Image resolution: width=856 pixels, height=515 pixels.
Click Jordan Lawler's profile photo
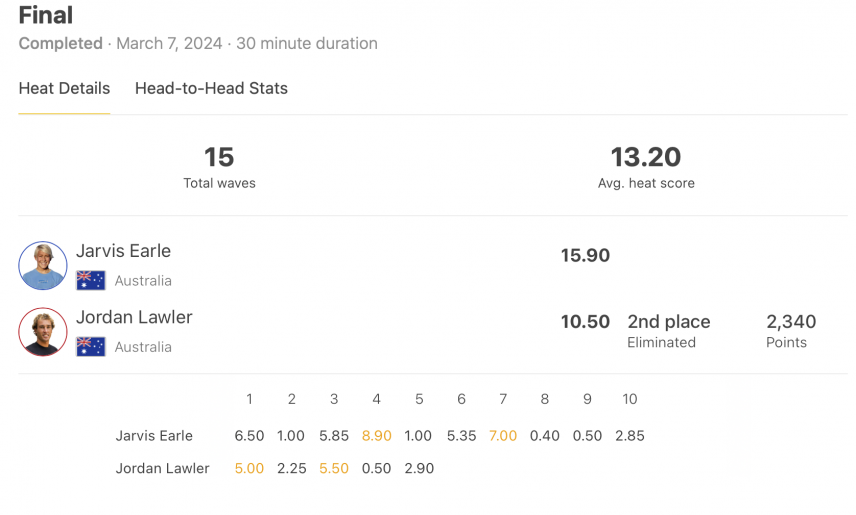click(x=43, y=332)
